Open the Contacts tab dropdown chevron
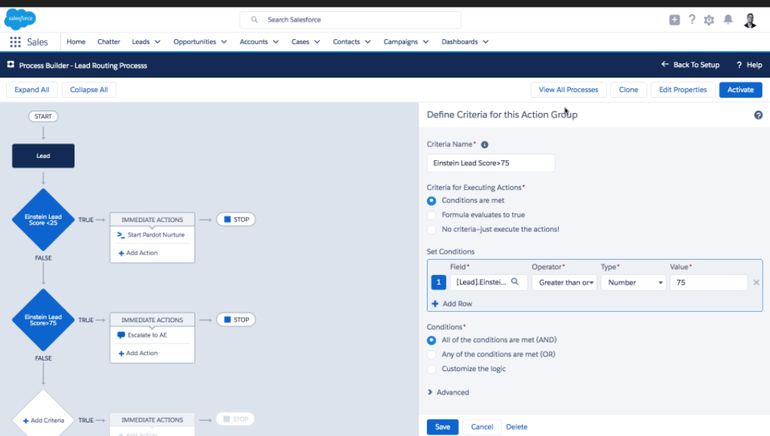770x436 pixels. point(368,42)
